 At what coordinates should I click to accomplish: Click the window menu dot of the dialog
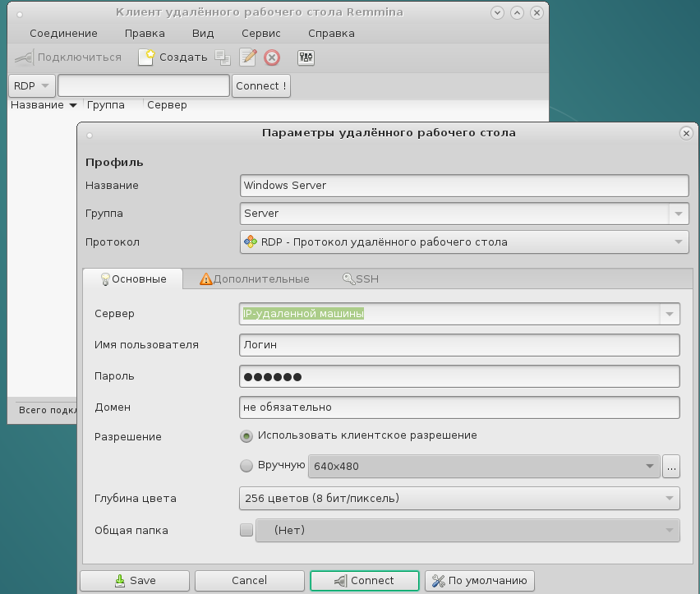click(90, 136)
